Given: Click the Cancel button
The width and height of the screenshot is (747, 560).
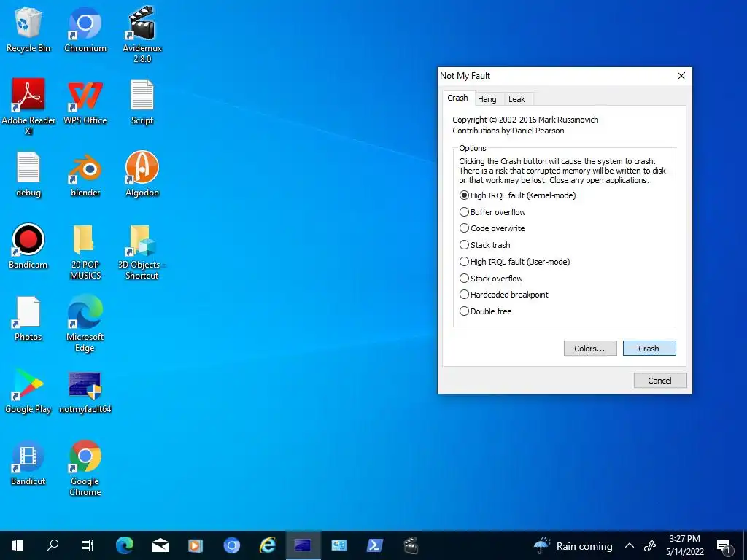Looking at the screenshot, I should pos(659,381).
